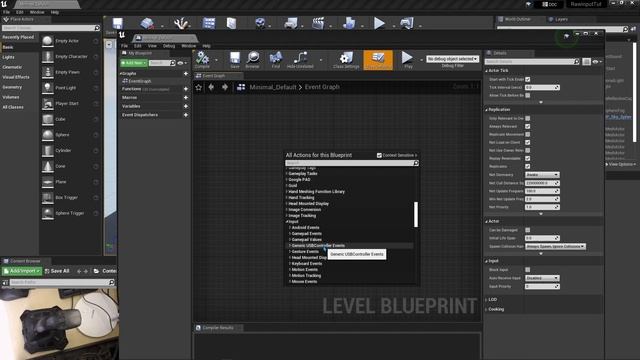The image size is (640, 360).
Task: Click Save All in Content Browser
Action: 57,271
